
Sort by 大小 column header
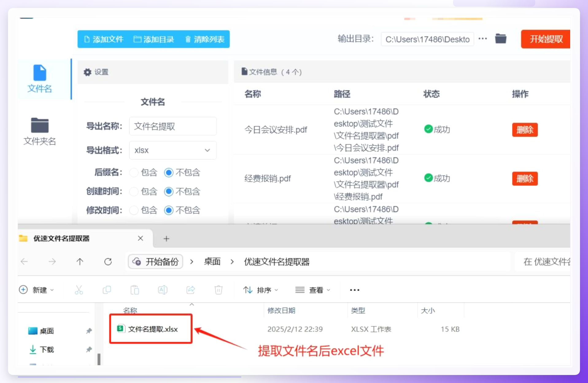pyautogui.click(x=428, y=310)
